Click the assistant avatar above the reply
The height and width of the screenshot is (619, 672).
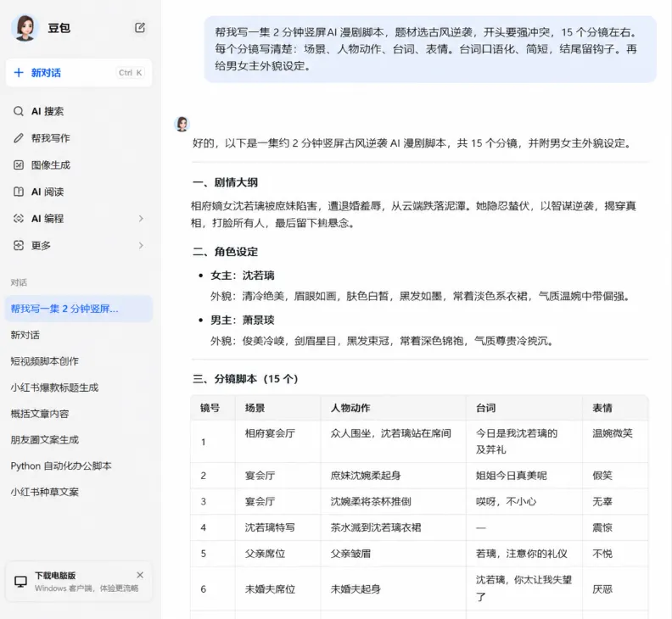[x=182, y=124]
